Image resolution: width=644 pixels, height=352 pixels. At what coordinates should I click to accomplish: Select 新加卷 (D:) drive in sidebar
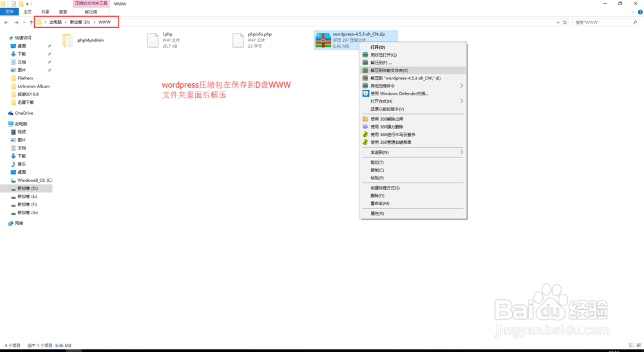tap(28, 188)
